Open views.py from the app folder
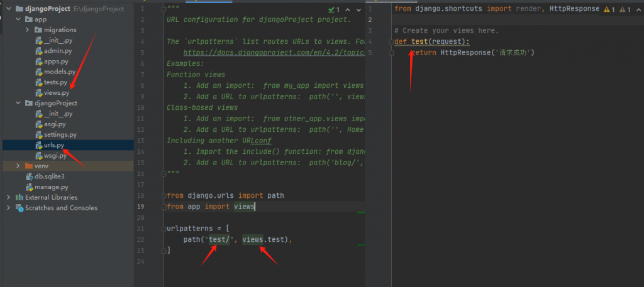The image size is (644, 287). click(x=57, y=93)
